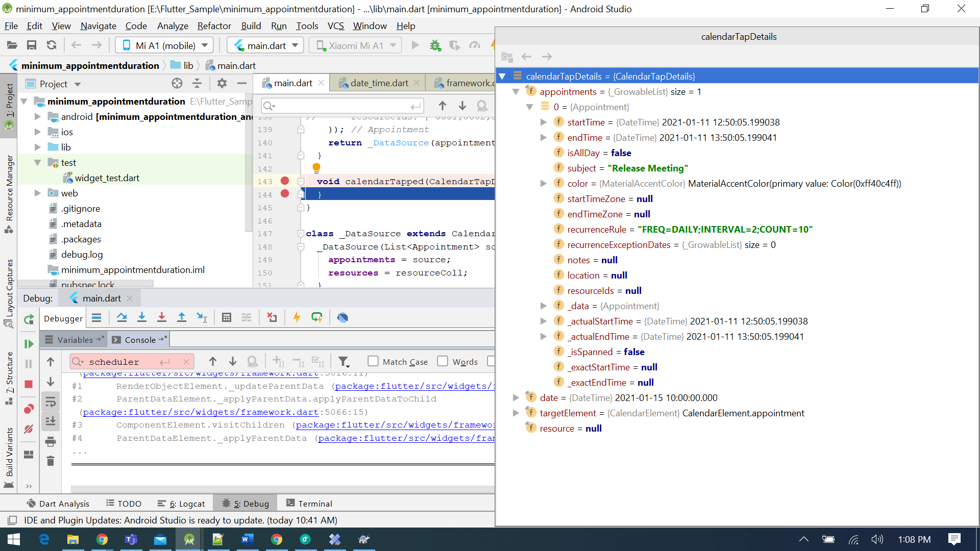
Task: Click the Flutter Hot Restart icon
Action: 317,317
